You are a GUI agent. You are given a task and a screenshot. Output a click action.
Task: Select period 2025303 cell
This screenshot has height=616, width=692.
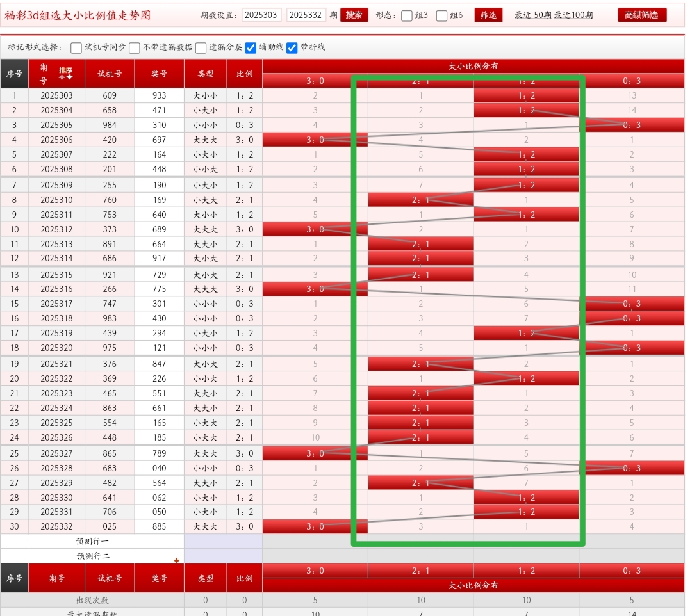click(56, 95)
